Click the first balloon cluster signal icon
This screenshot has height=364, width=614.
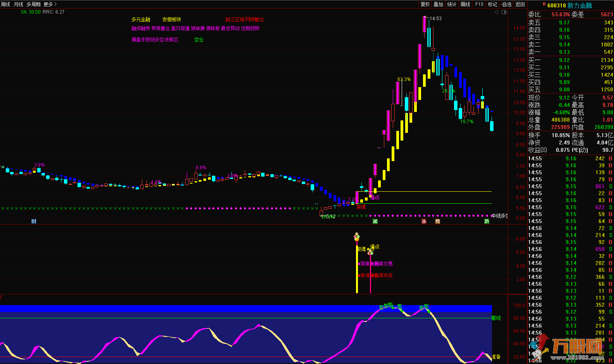coord(357,237)
